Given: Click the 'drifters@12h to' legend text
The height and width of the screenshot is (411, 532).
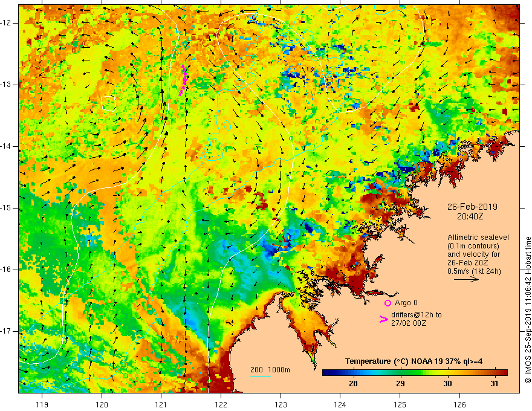Looking at the screenshot, I should coord(417,315).
